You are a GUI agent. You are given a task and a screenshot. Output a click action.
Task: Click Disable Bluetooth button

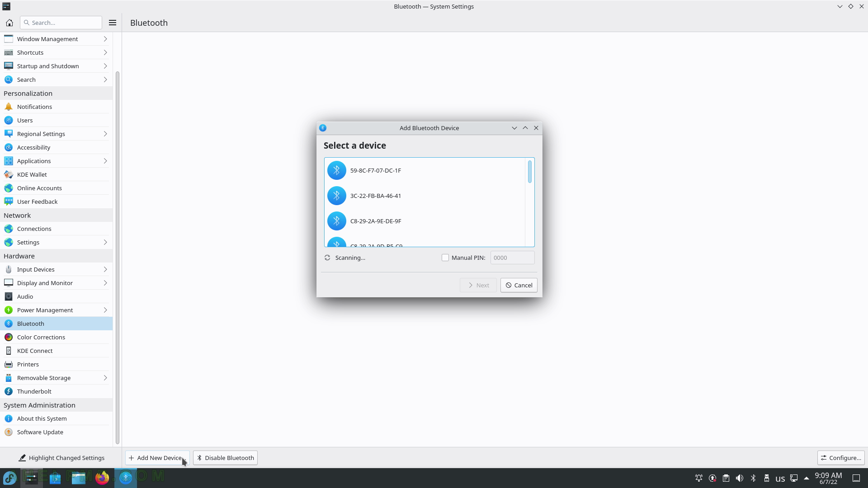[225, 458]
